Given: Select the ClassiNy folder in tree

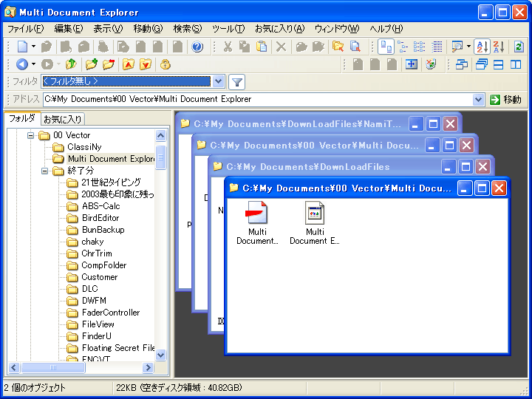Looking at the screenshot, I should 84,147.
